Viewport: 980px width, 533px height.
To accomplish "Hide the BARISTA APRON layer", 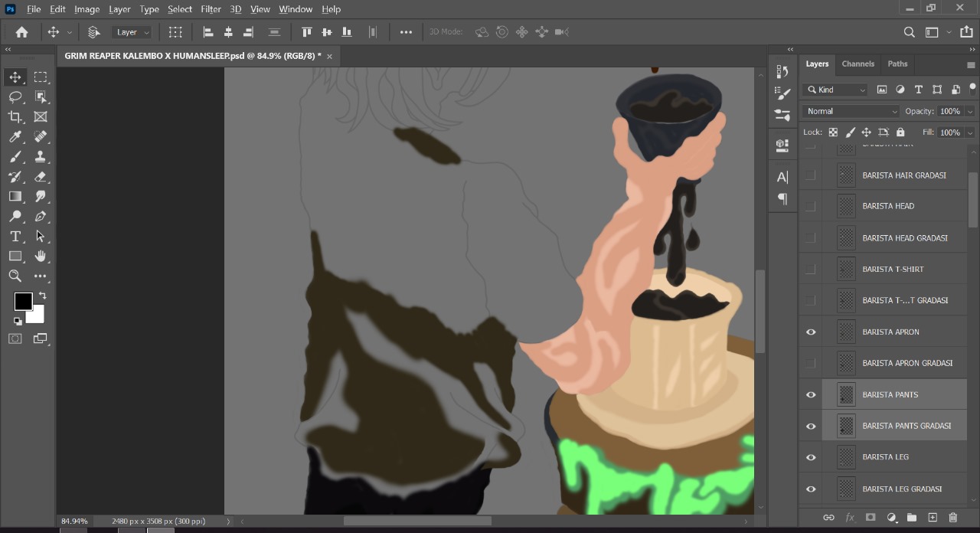I will (811, 332).
